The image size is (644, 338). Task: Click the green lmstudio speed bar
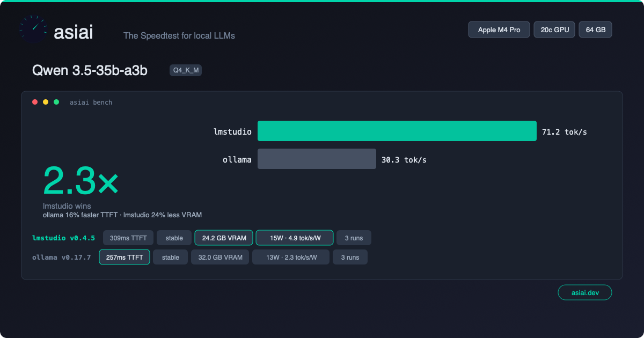click(x=397, y=131)
